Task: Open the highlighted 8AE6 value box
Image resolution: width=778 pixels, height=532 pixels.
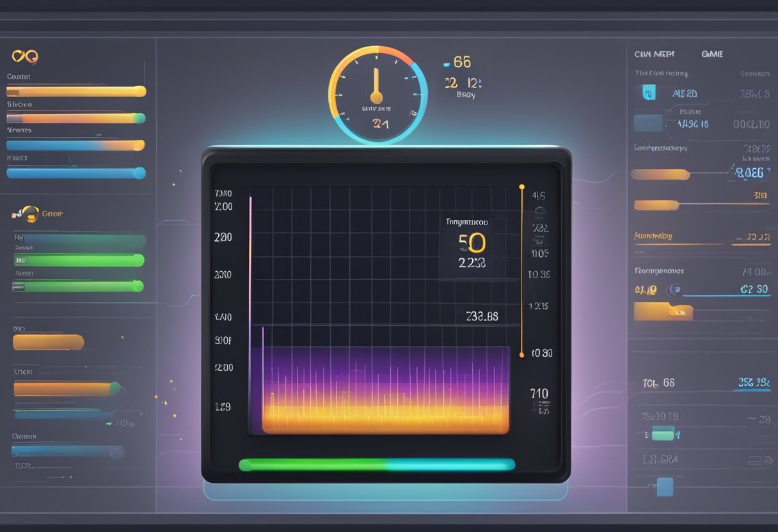Action: click(749, 171)
